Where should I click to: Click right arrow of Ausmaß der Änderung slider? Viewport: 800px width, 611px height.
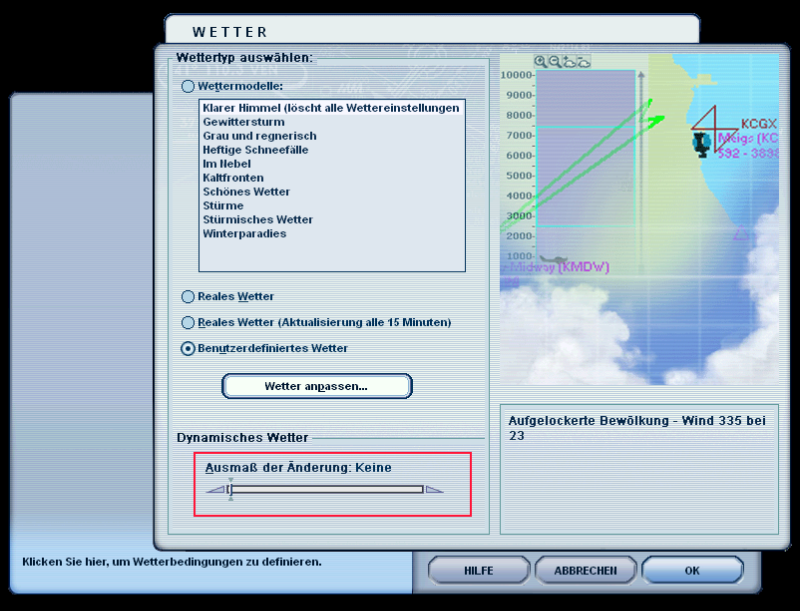[x=433, y=489]
